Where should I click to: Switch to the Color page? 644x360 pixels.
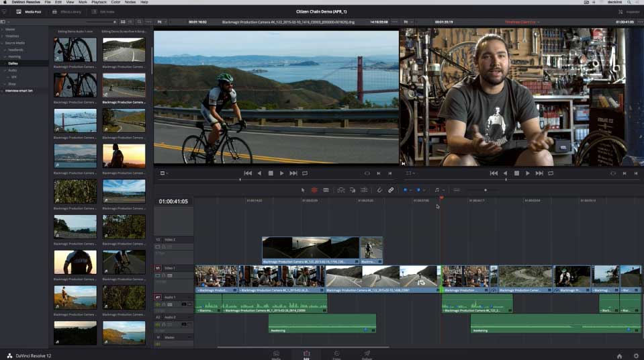point(336,355)
